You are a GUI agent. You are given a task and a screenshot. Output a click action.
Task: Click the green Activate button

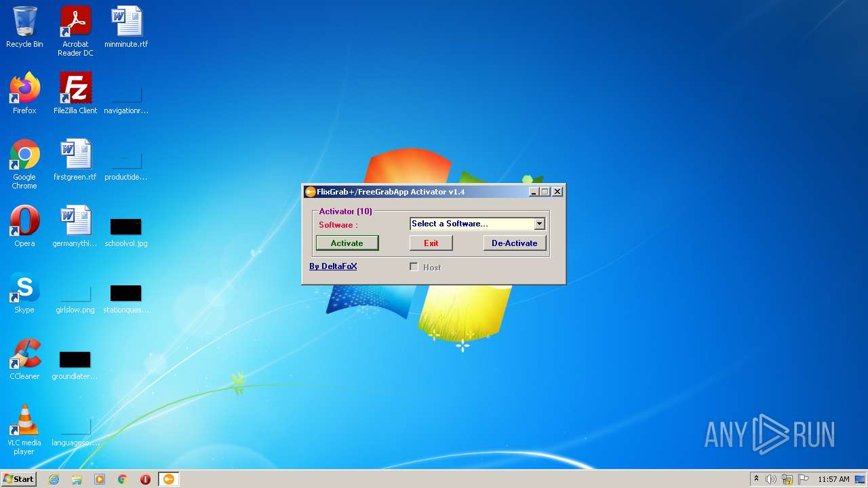347,243
